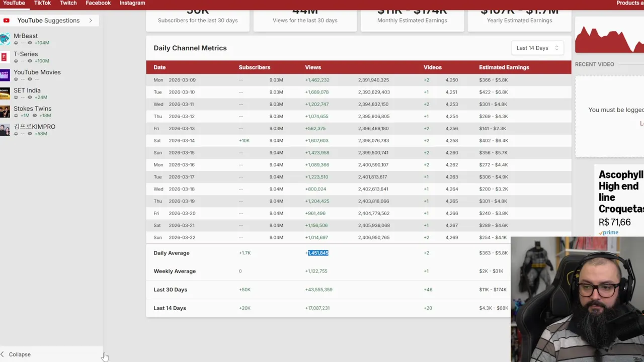Click total views 2,394,832,150
Screen dimensions: 644x362
[x=373, y=104]
